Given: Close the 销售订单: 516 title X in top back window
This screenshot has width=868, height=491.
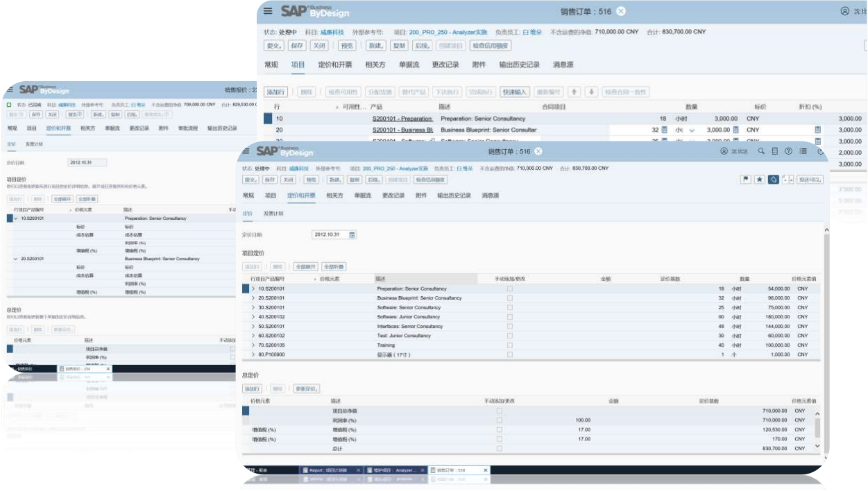Looking at the screenshot, I should point(621,11).
